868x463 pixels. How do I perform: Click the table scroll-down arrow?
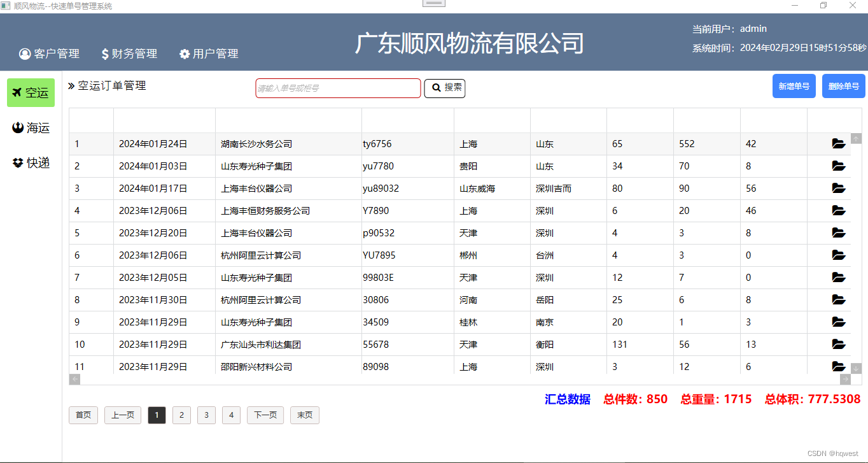pos(856,368)
